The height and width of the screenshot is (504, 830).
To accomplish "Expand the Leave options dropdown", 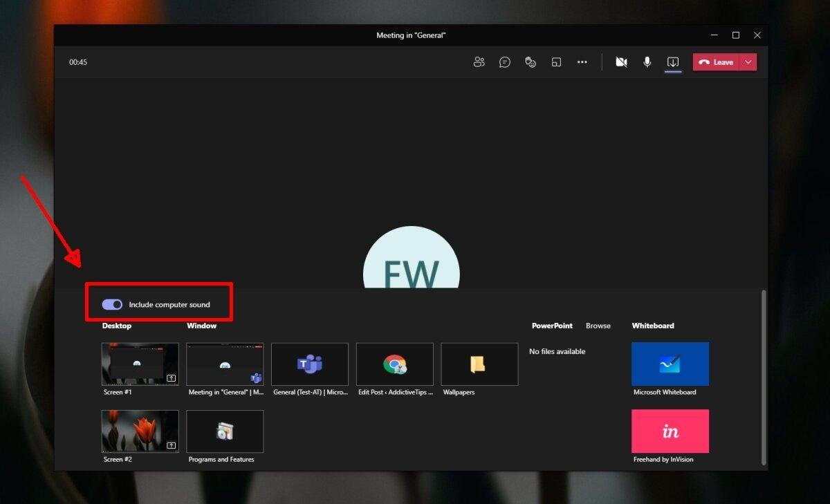I will click(747, 62).
